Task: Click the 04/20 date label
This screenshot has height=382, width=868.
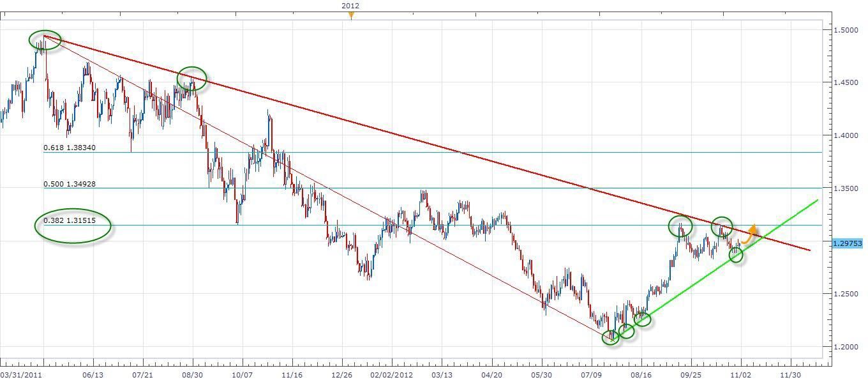Action: click(x=491, y=376)
